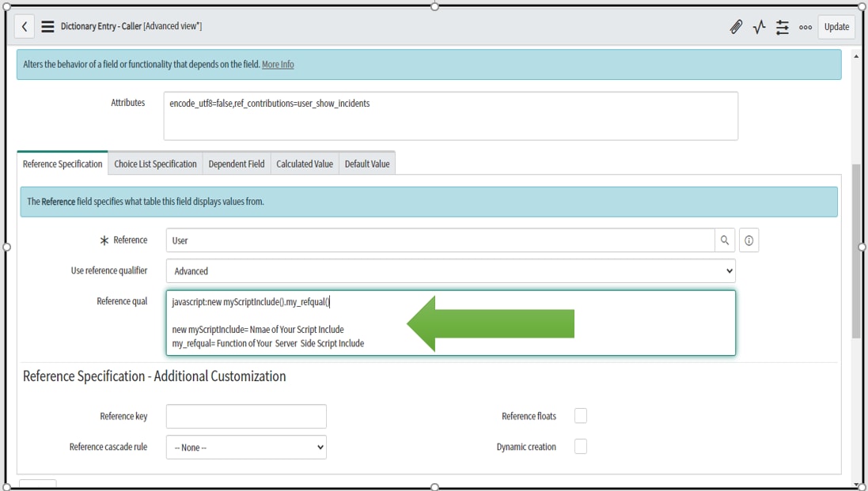Switch to the Choice List Specification tab
Image resolution: width=868 pixels, height=491 pixels.
[155, 164]
